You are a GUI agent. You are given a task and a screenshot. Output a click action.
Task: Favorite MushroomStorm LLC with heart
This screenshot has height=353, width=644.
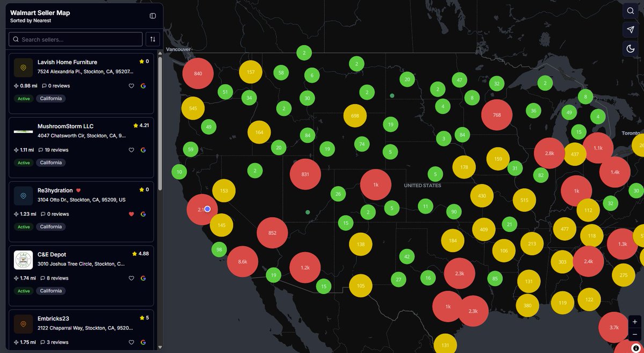coord(131,150)
